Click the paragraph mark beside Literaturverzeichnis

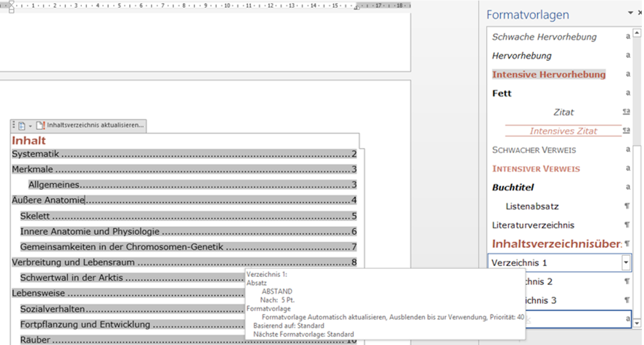[627, 225]
